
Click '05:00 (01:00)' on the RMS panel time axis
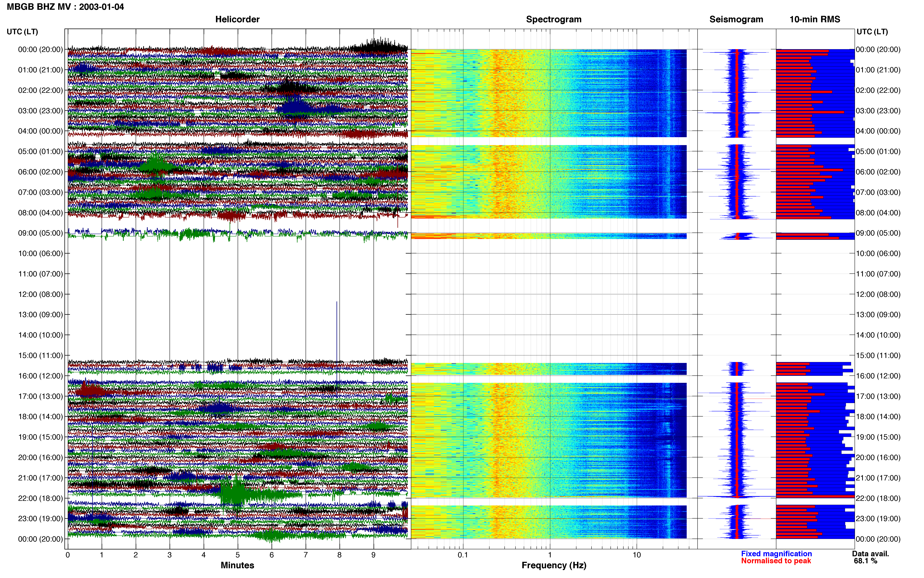coord(878,151)
